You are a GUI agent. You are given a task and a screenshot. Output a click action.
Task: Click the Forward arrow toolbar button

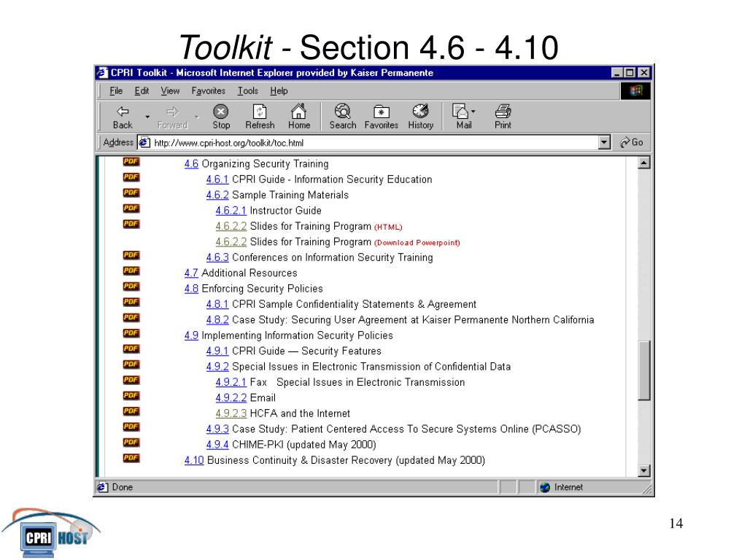coord(172,117)
